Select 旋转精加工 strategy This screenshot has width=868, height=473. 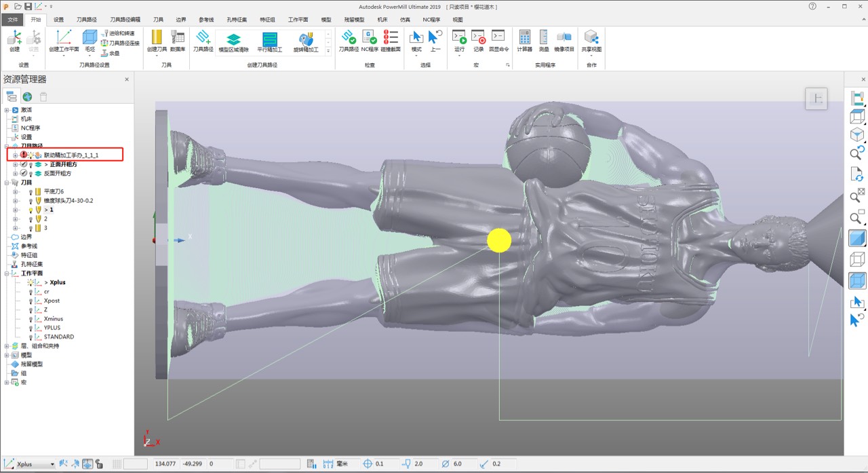coord(306,42)
